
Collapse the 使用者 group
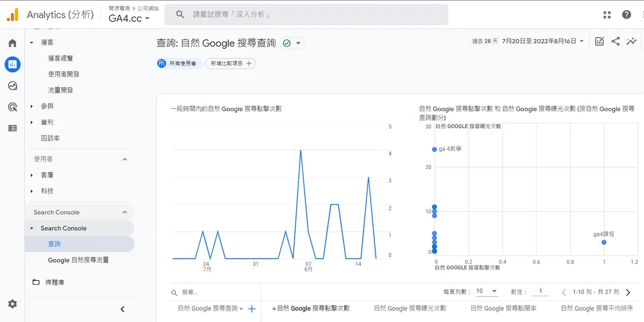coord(125,159)
